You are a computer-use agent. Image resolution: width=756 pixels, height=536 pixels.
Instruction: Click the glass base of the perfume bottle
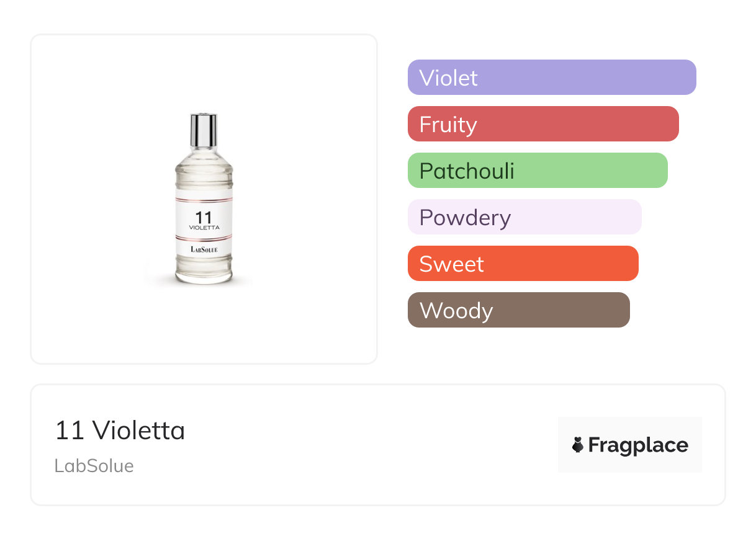(204, 273)
